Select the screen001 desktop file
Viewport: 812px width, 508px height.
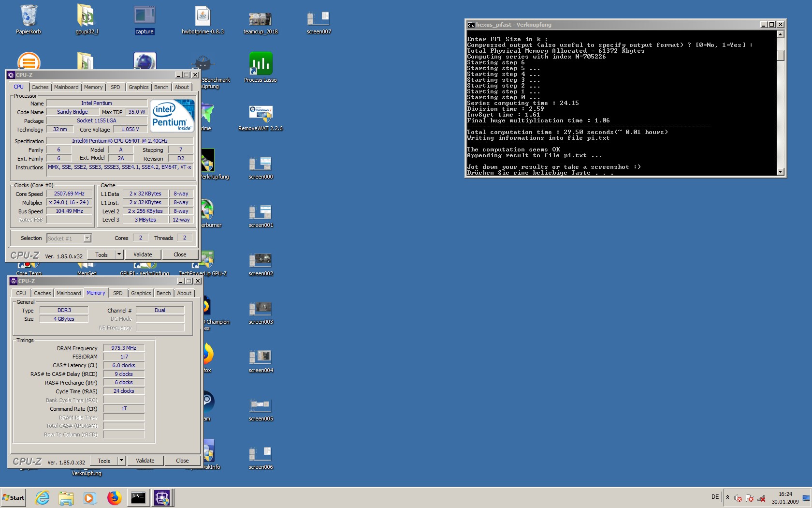pyautogui.click(x=261, y=215)
